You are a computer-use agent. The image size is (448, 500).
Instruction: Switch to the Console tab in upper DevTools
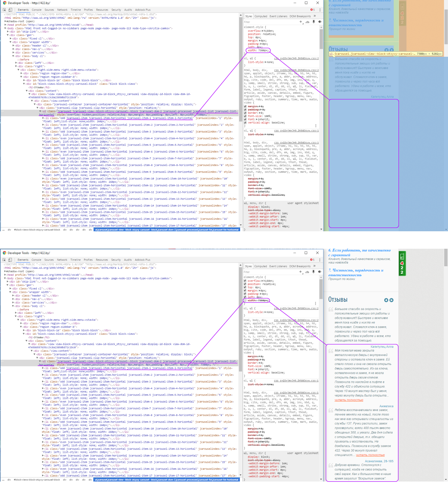(37, 10)
